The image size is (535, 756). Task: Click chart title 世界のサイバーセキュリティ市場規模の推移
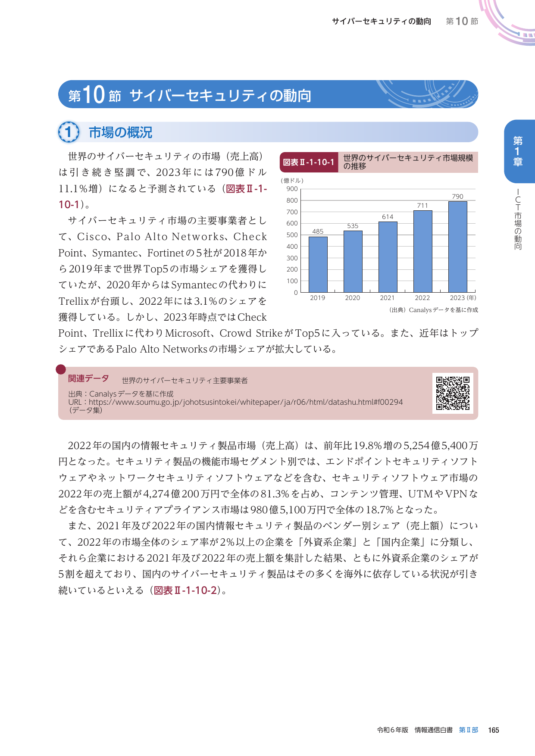(408, 162)
